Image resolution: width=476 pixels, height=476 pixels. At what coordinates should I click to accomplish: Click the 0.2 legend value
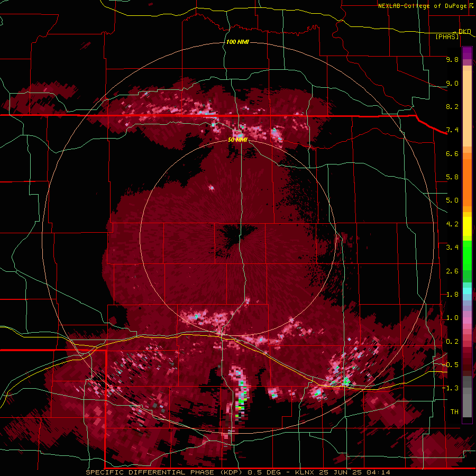coord(452,342)
